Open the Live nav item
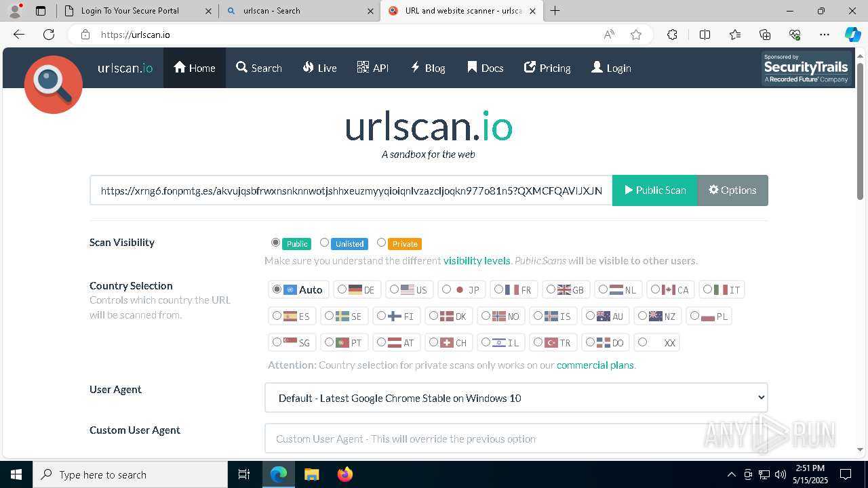The width and height of the screenshot is (868, 488). pos(319,68)
